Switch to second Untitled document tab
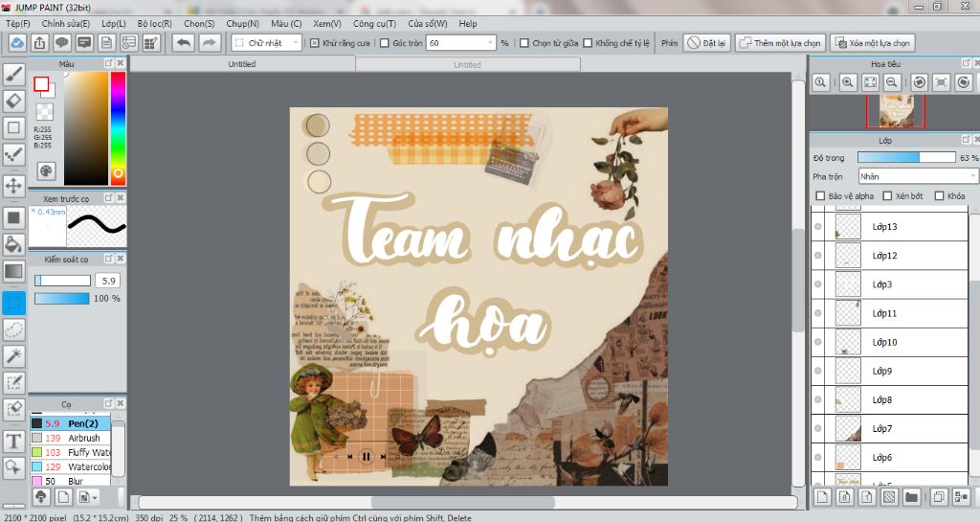 [x=467, y=64]
